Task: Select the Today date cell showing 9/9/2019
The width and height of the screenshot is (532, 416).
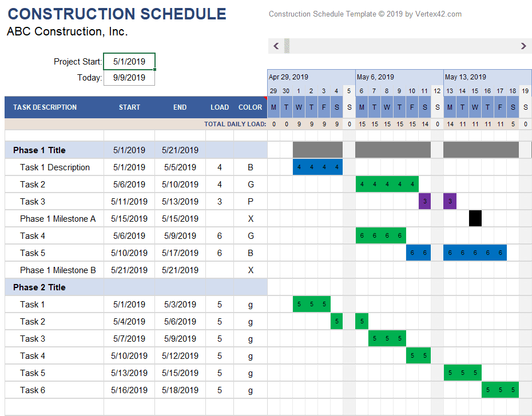Action: (129, 78)
